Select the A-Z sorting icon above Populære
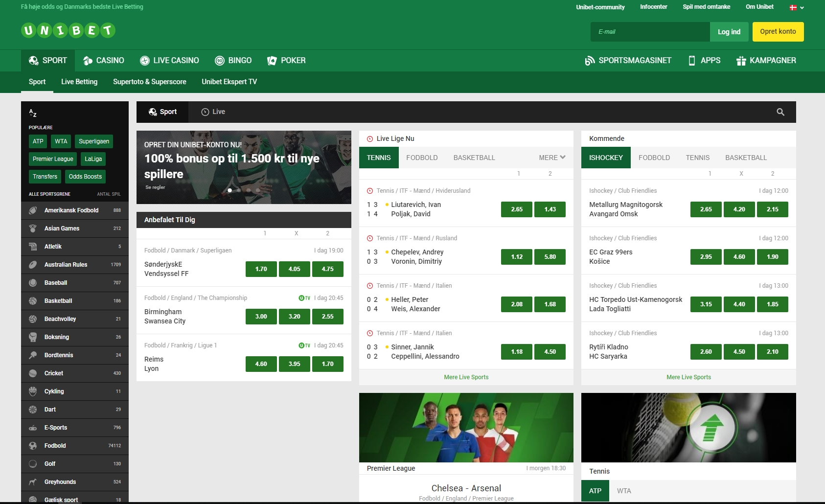Screen dimensions: 825x504 click(x=33, y=114)
